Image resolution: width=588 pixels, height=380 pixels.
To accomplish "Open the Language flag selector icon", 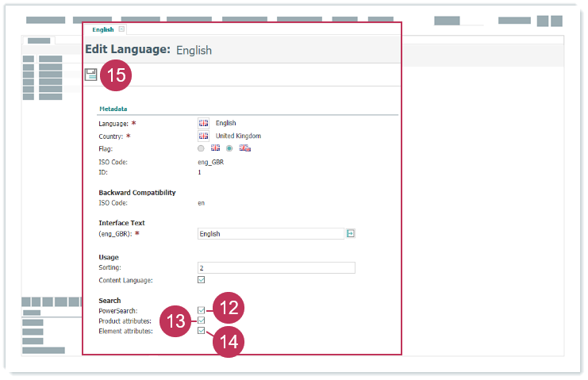I will click(x=203, y=123).
